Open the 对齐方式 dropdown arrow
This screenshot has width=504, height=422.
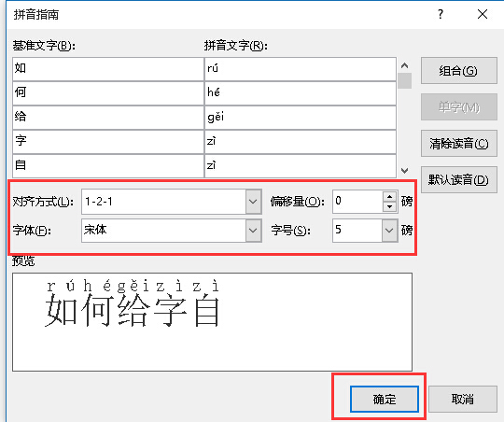(253, 202)
